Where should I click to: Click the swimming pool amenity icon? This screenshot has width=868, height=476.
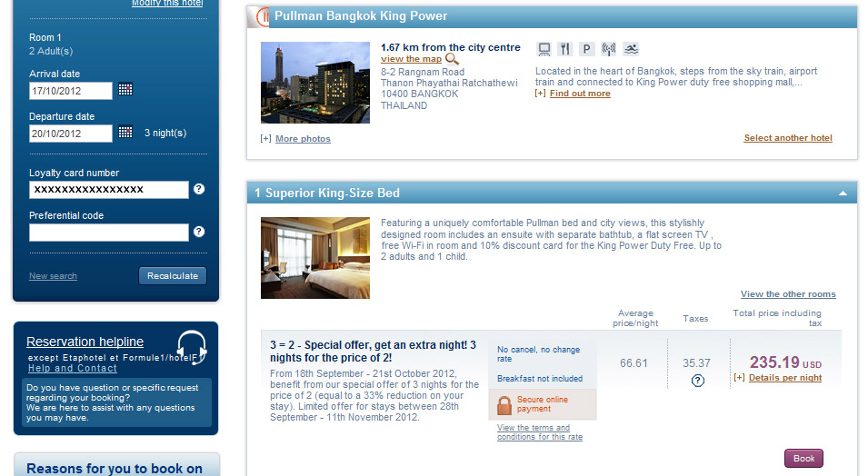pos(631,49)
